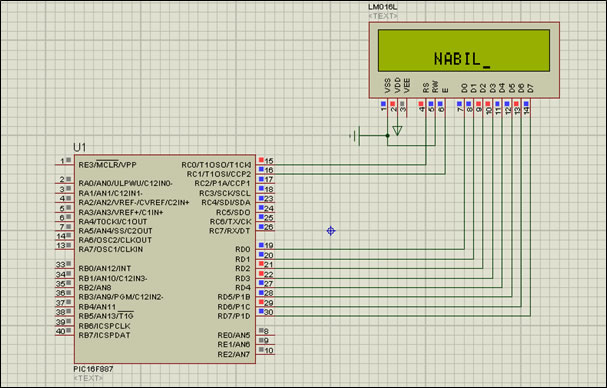The width and height of the screenshot is (607, 388).
Task: Click the RB4/AN11 pin label
Action: [x=97, y=307]
